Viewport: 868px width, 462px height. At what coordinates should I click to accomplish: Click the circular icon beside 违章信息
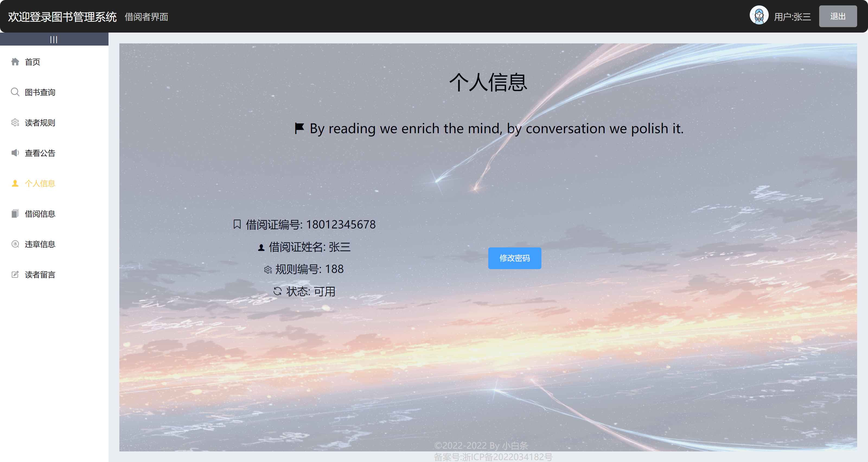(x=15, y=244)
